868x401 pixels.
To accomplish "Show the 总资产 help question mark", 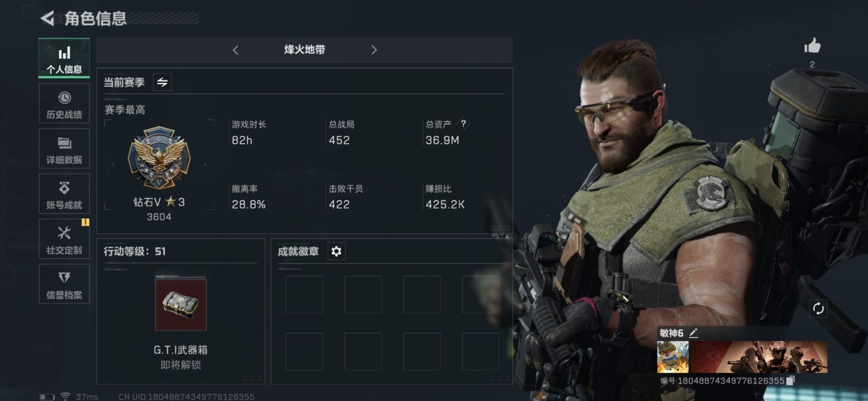I will (463, 124).
